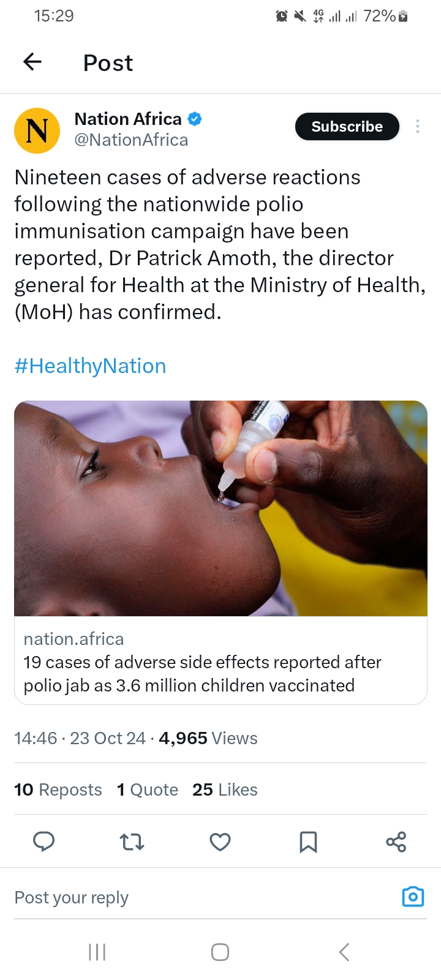View the 10 Reposts list
This screenshot has width=441, height=980.
click(58, 790)
